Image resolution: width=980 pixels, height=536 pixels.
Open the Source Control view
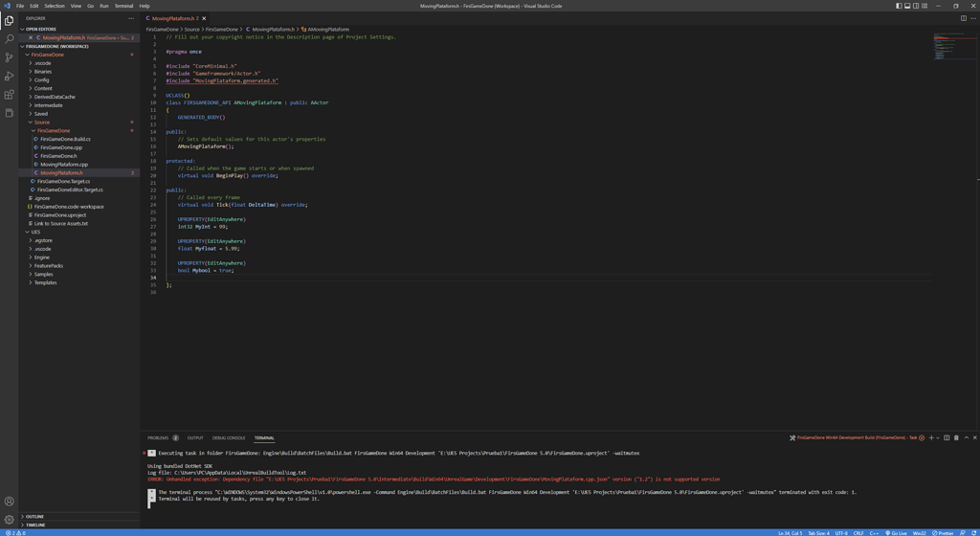[x=9, y=57]
